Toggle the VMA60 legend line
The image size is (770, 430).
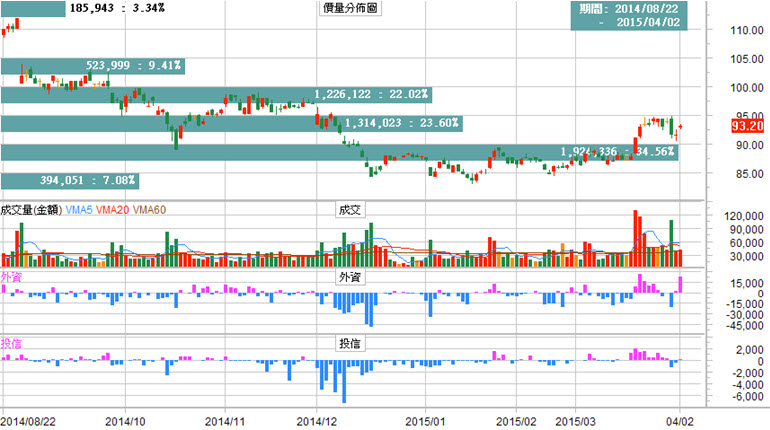tap(149, 210)
